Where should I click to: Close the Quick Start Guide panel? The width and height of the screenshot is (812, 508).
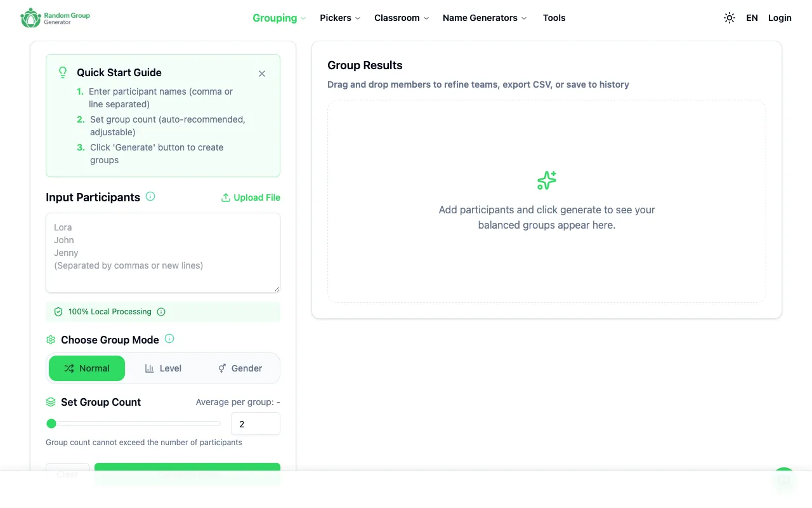pos(262,74)
